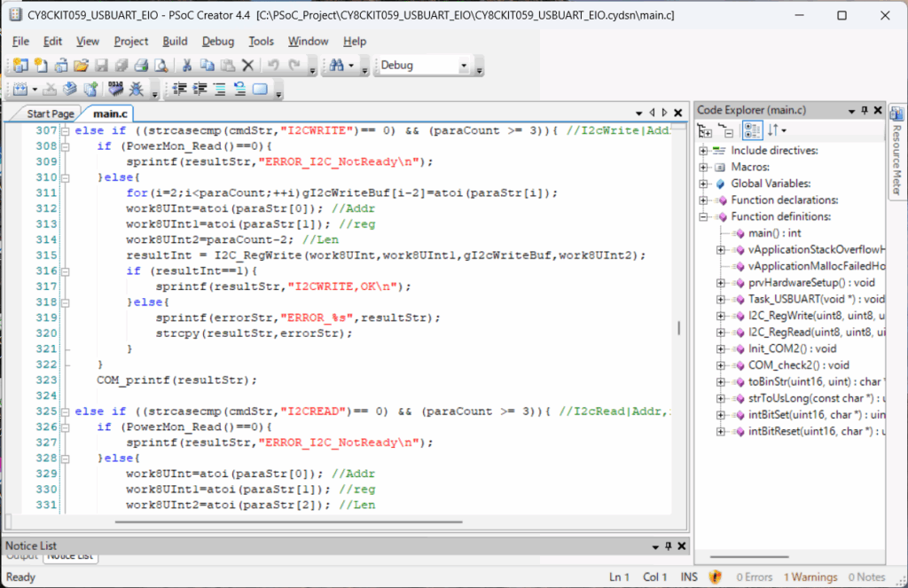Expand the Function declarations node
This screenshot has height=588, width=908.
pos(703,200)
